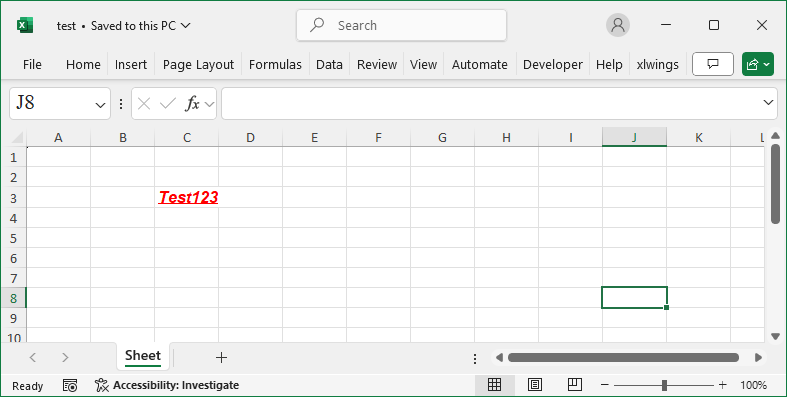Adjust the zoom slider handle
The width and height of the screenshot is (787, 397).
pos(665,385)
